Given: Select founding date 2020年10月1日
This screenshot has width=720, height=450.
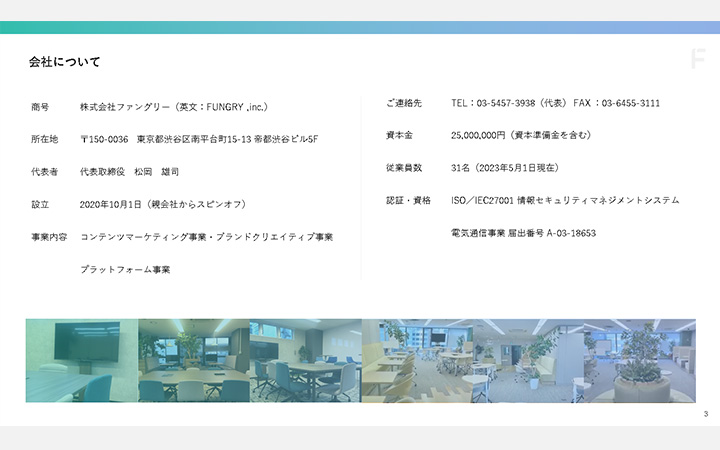Looking at the screenshot, I should click(x=111, y=204).
